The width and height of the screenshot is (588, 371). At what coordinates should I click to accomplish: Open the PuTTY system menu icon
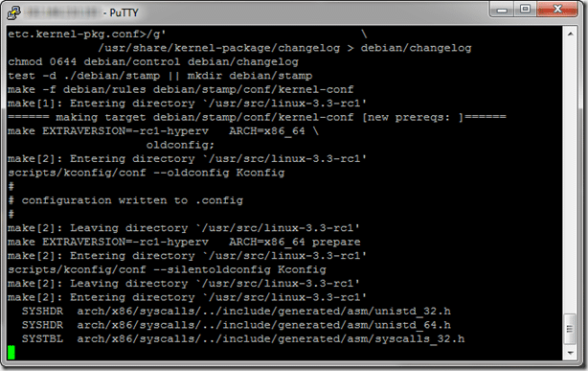(x=13, y=12)
